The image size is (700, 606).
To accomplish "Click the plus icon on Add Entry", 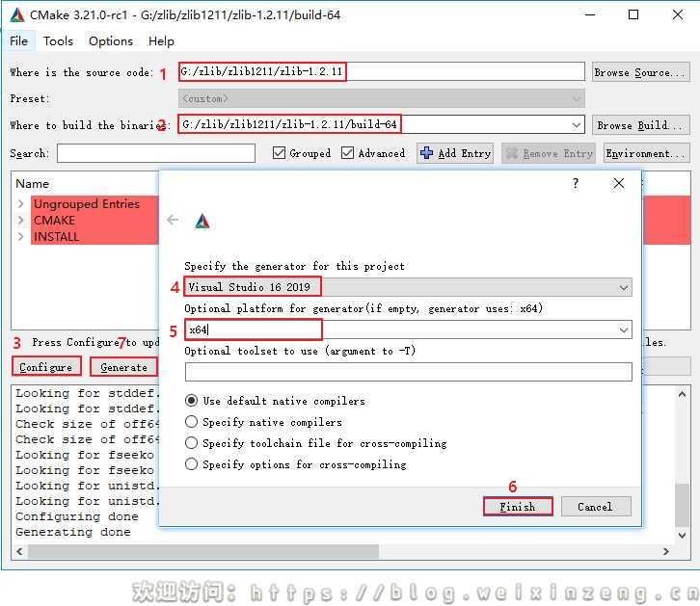I will (x=426, y=153).
